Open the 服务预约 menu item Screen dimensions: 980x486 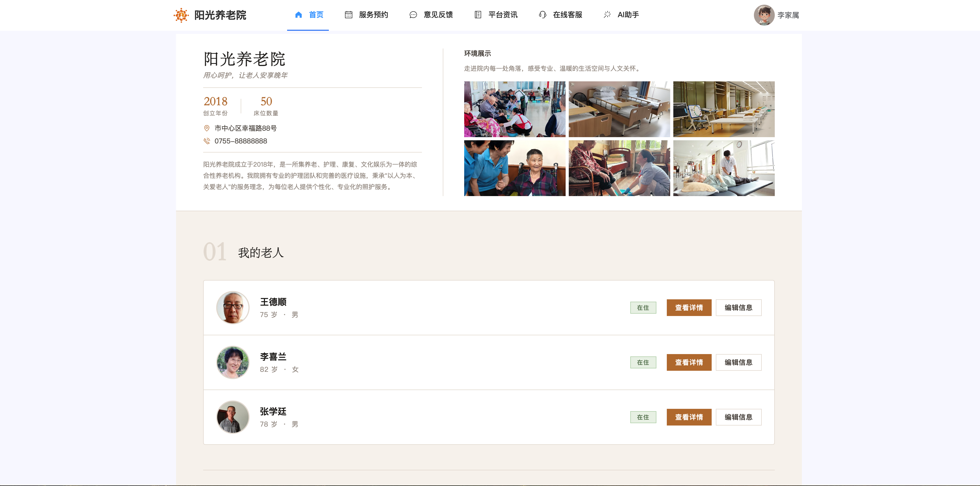point(366,15)
